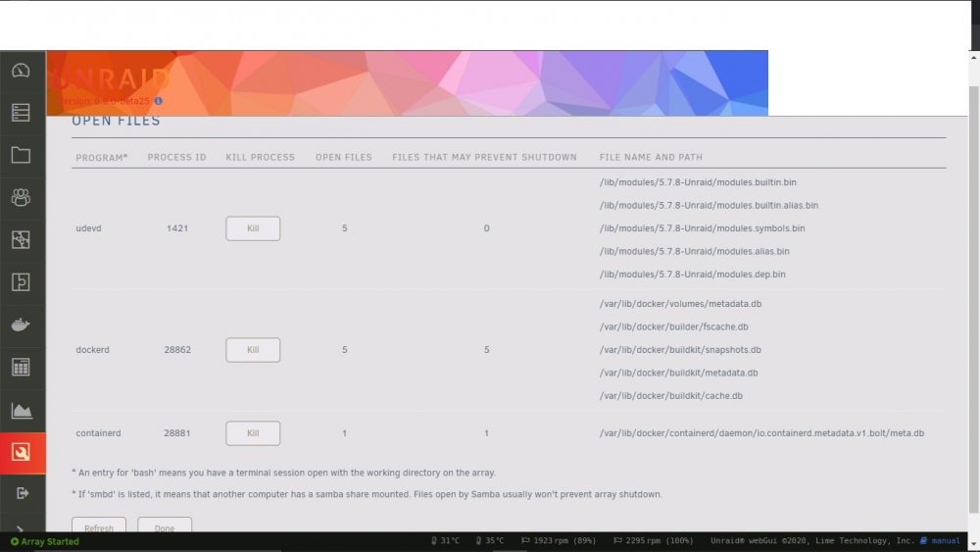Click FILE NAME AND PATH header
The height and width of the screenshot is (552, 980).
pyautogui.click(x=651, y=158)
